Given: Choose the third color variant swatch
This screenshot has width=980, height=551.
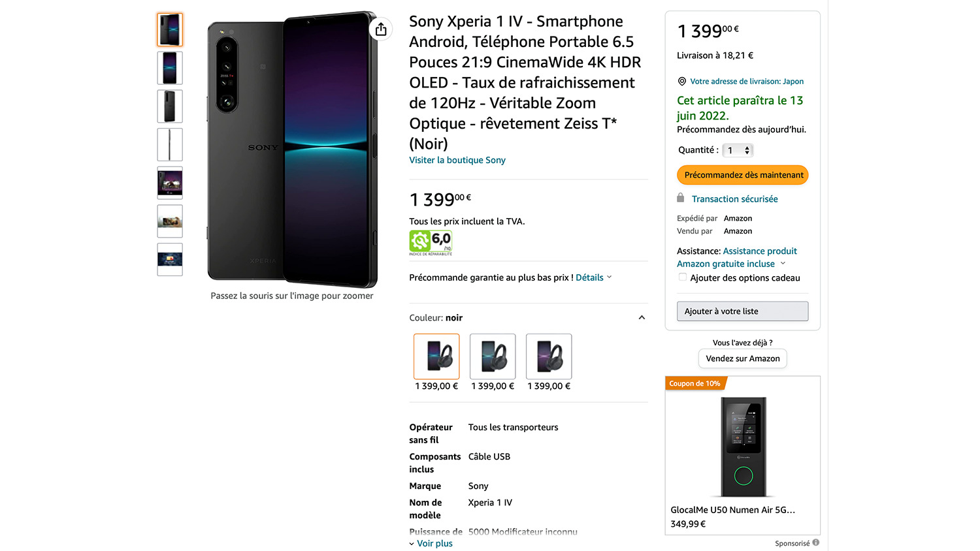Looking at the screenshot, I should pyautogui.click(x=549, y=356).
